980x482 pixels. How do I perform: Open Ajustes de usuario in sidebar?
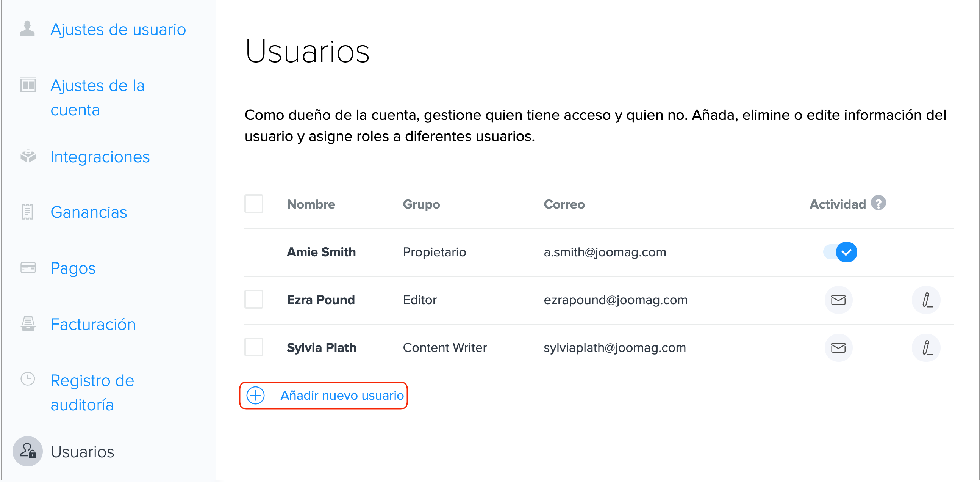point(118,29)
